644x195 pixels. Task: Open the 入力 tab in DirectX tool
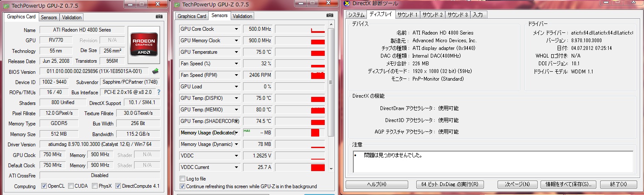point(478,15)
